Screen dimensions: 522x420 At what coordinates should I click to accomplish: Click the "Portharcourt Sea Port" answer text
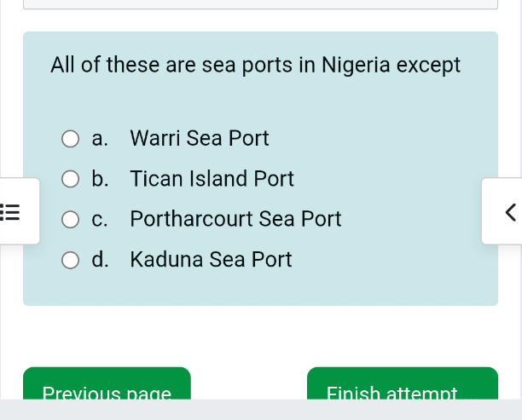point(235,219)
